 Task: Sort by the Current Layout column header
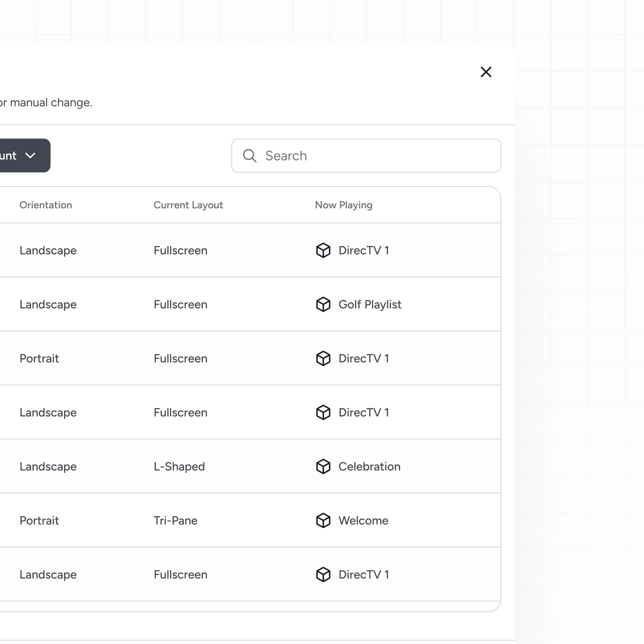(x=188, y=205)
